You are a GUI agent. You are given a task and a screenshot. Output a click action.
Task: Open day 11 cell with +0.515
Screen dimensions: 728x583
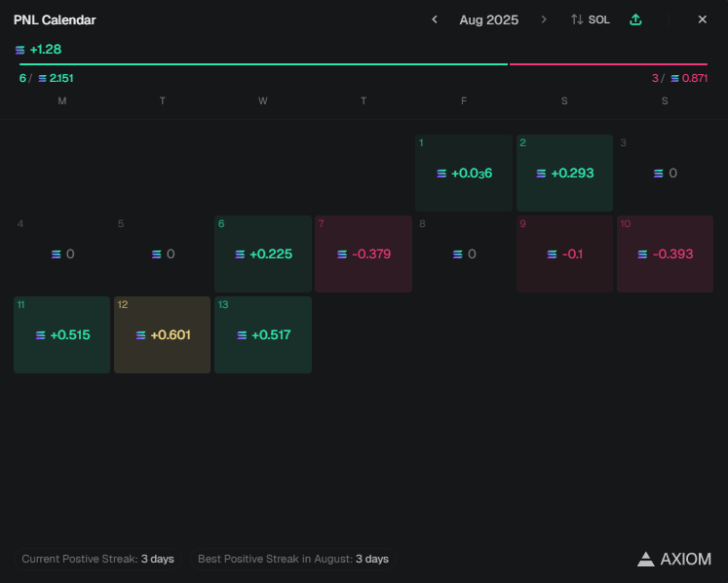[61, 334]
